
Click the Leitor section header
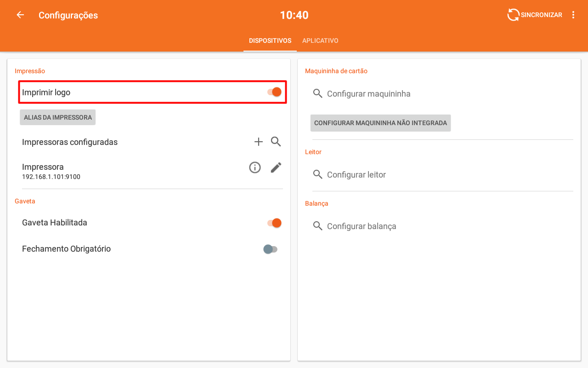pyautogui.click(x=313, y=152)
